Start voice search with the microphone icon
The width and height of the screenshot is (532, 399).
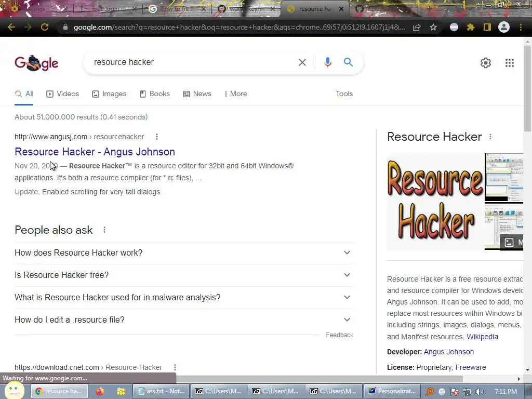(327, 62)
